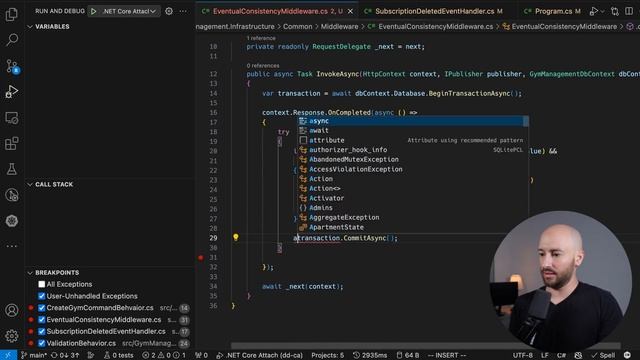Open the Search view in activity bar
The height and width of the screenshot is (360, 640).
(x=11, y=40)
